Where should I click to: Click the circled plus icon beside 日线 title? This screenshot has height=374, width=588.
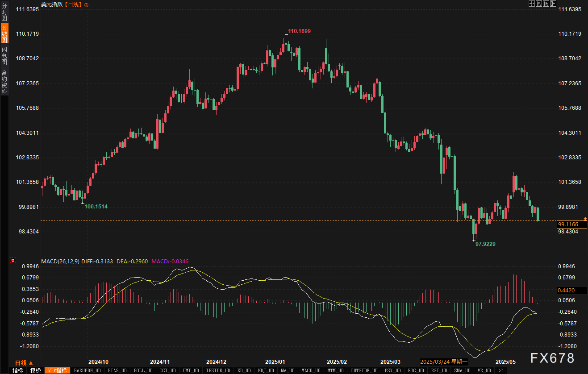(x=86, y=4)
